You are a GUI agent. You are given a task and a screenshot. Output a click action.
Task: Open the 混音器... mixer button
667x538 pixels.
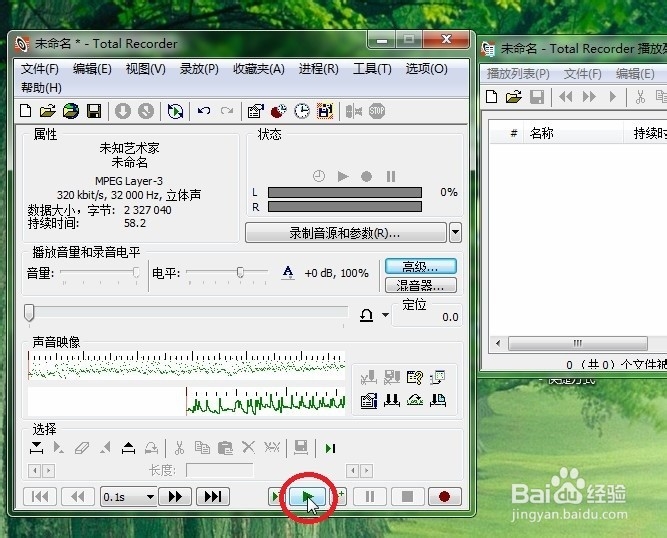pyautogui.click(x=421, y=285)
